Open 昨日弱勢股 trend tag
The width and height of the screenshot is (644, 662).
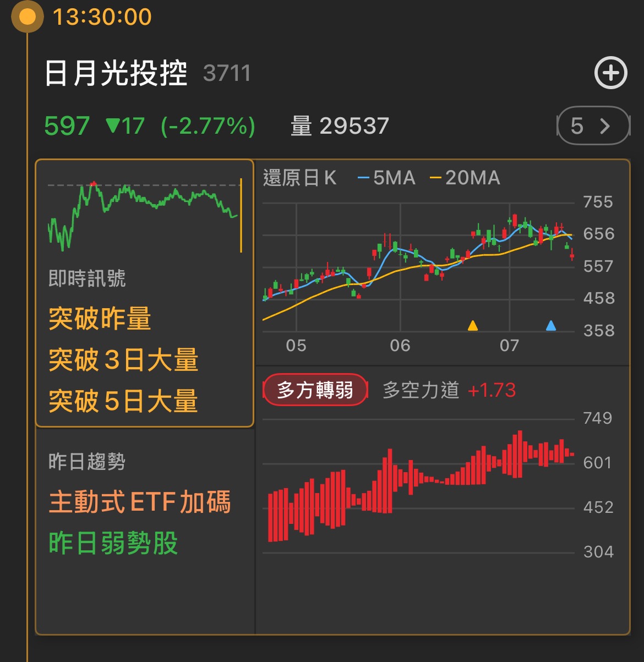tap(113, 543)
